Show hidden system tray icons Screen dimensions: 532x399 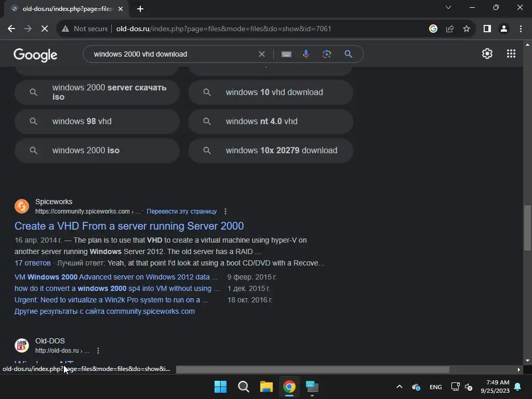(x=400, y=387)
